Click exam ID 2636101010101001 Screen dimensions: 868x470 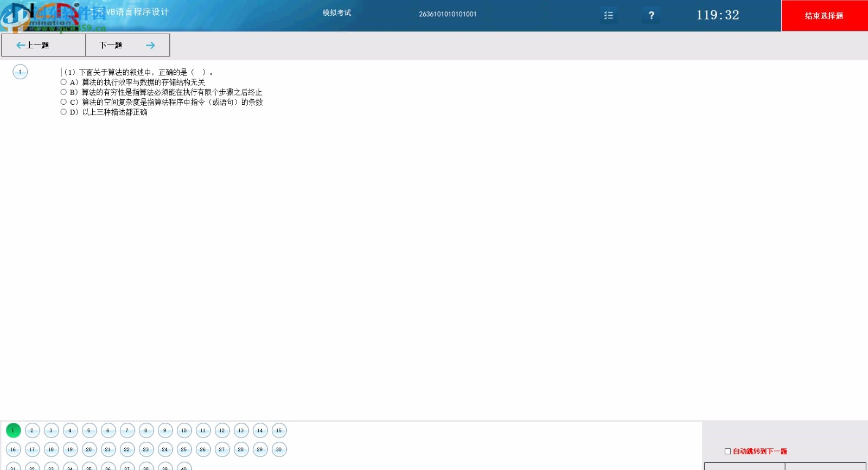point(448,14)
